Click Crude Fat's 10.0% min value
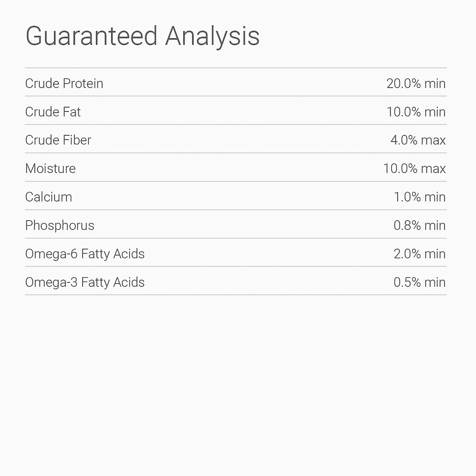Screen dimensions: 476x476 coord(416,112)
